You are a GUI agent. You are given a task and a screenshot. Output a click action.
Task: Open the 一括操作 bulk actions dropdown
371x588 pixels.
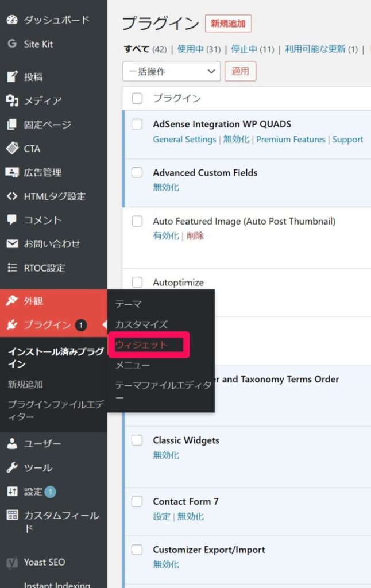click(172, 71)
